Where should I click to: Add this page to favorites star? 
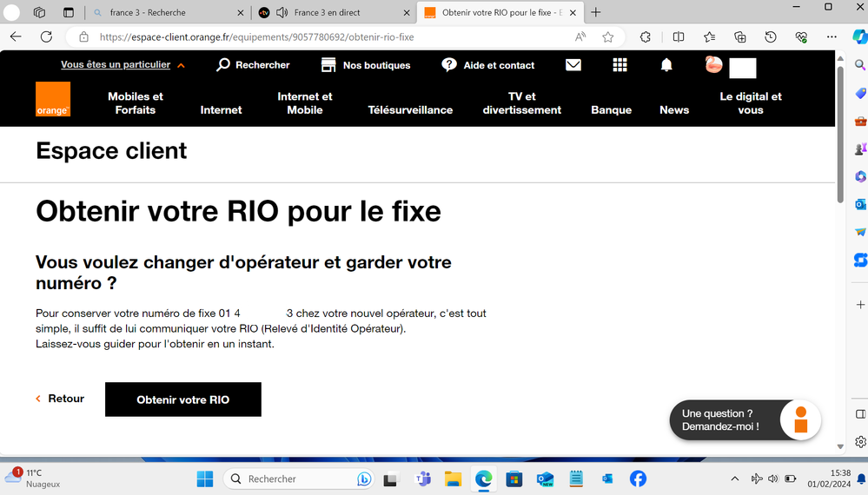pyautogui.click(x=608, y=37)
